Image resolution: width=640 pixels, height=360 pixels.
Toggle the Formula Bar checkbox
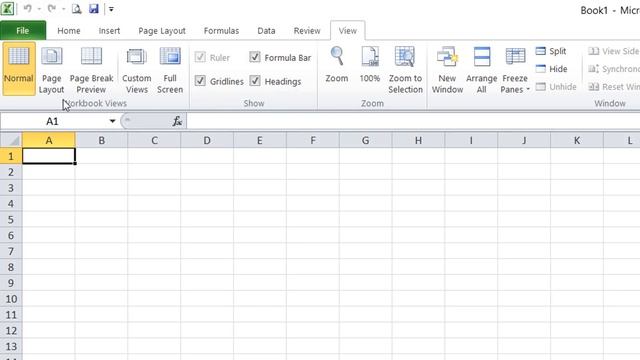[x=255, y=57]
